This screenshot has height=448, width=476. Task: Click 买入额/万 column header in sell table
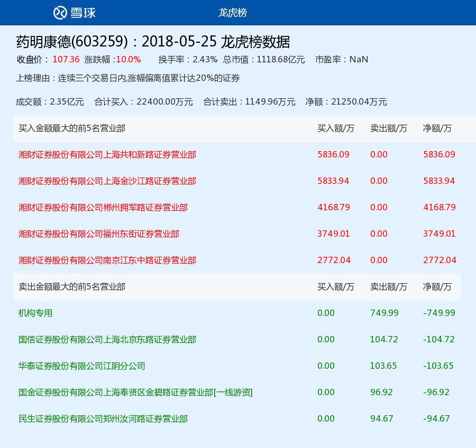336,287
